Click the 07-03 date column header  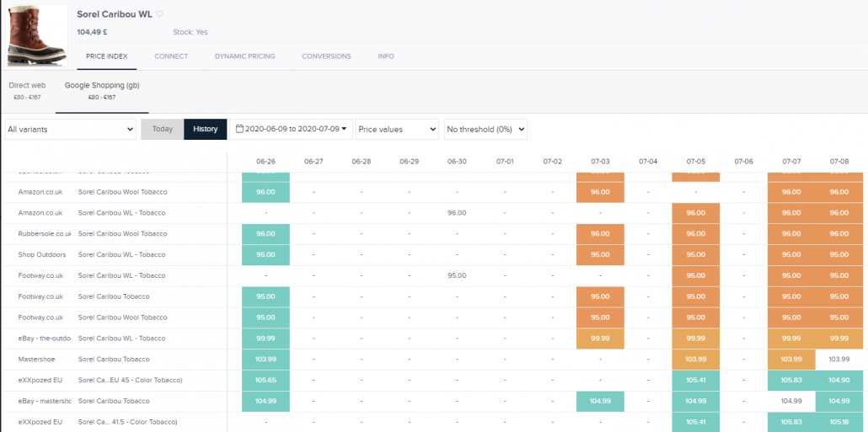(x=600, y=162)
